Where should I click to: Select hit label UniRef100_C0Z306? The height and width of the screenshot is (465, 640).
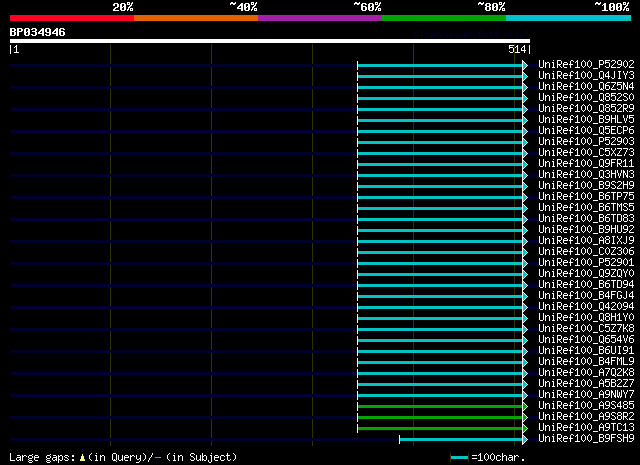click(586, 252)
